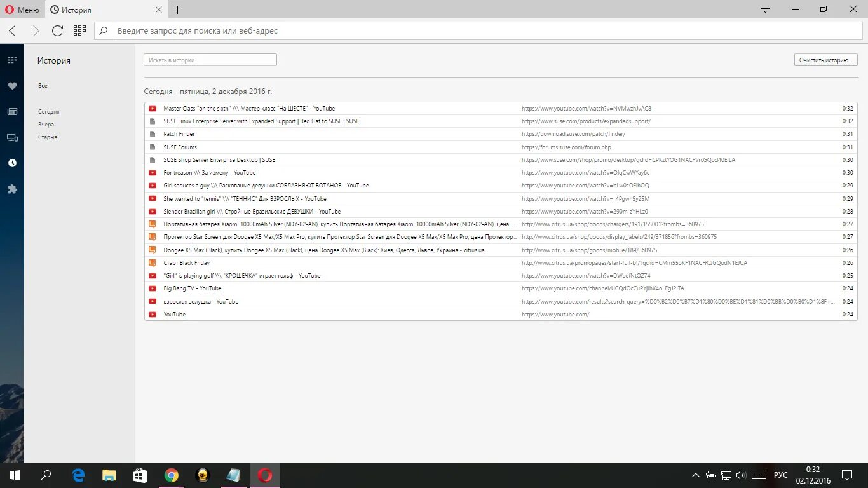
Task: Click the 'Slender Brazilian girl' entry
Action: tap(501, 212)
